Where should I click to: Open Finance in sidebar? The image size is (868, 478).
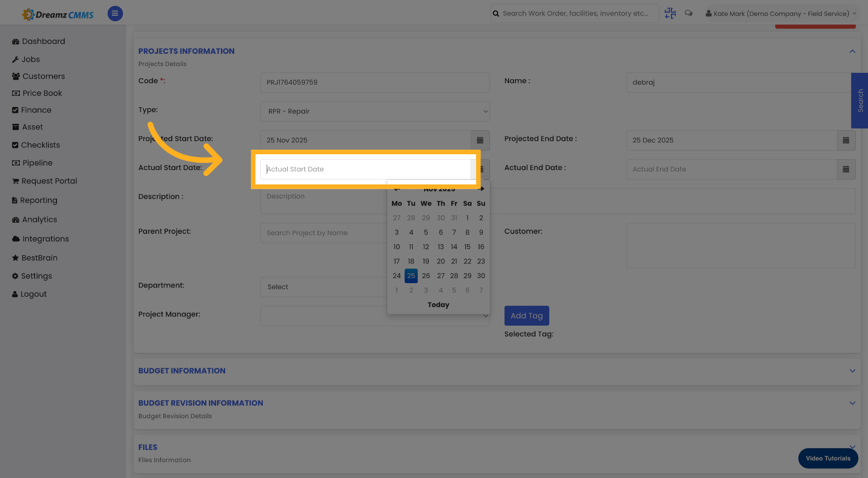tap(32, 110)
